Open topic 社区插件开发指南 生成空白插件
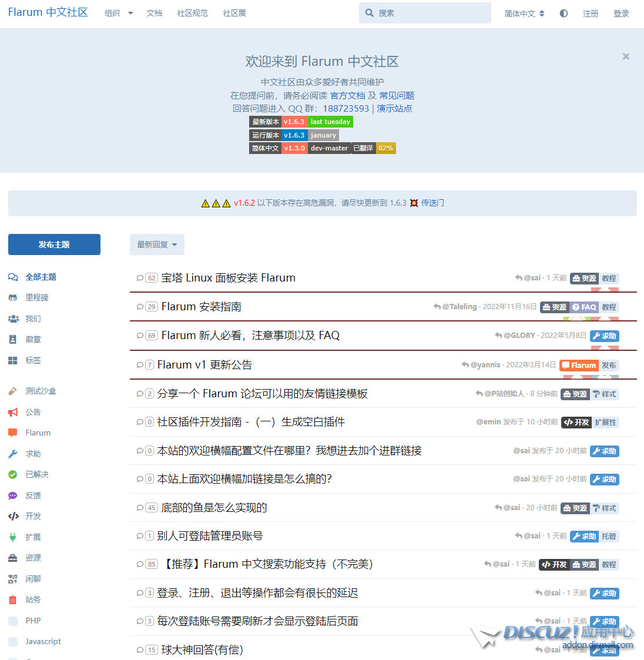644x660 pixels. [251, 422]
